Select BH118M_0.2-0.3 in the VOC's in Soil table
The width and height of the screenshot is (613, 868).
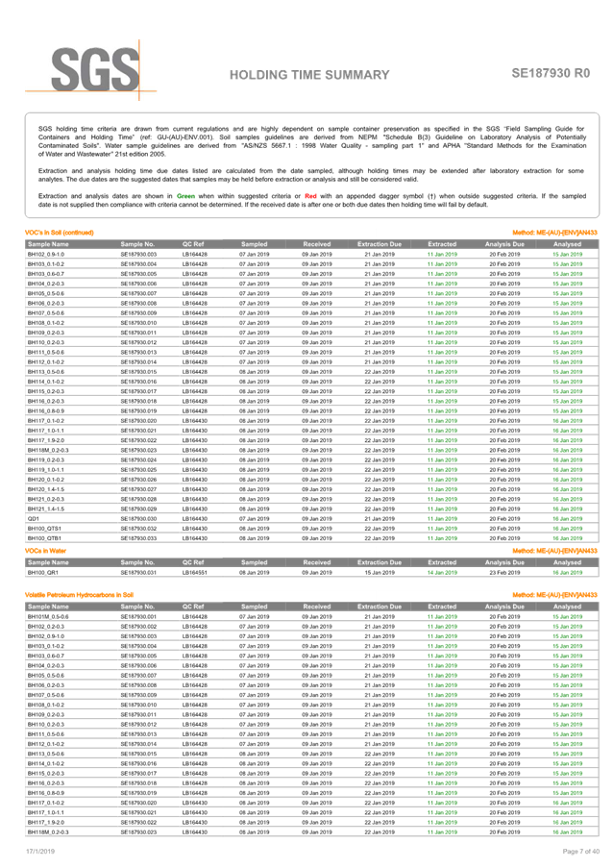48,450
